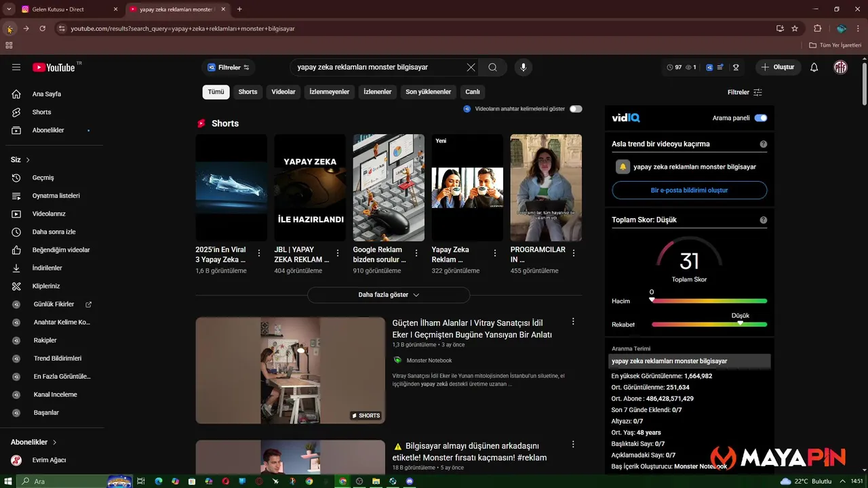
Task: Select the Videolar filter chip
Action: [283, 92]
